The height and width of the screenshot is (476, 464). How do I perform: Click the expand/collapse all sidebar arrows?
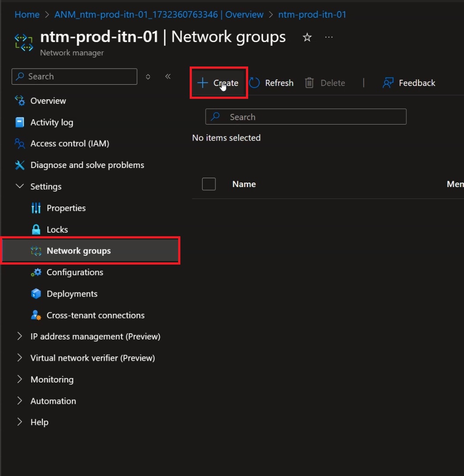tap(148, 77)
